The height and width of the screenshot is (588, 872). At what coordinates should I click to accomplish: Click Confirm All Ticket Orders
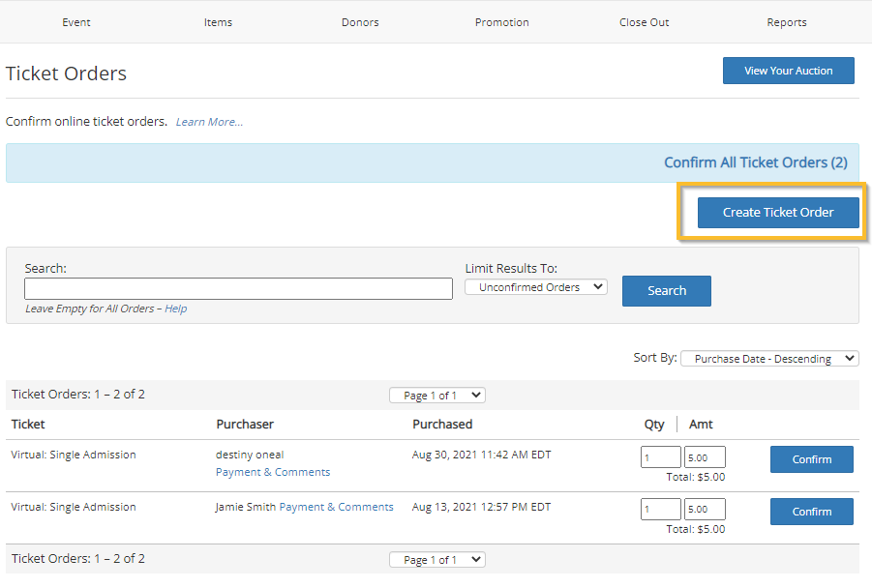[756, 162]
